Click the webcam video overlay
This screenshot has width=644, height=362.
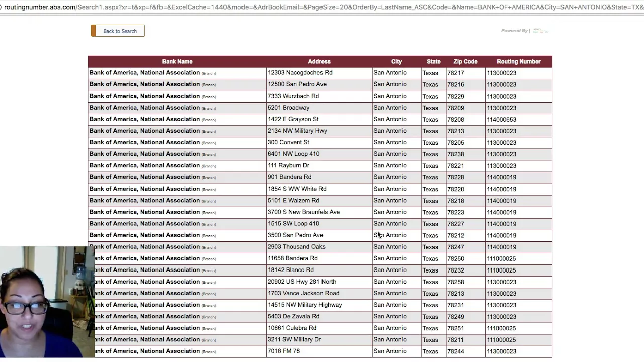click(47, 302)
